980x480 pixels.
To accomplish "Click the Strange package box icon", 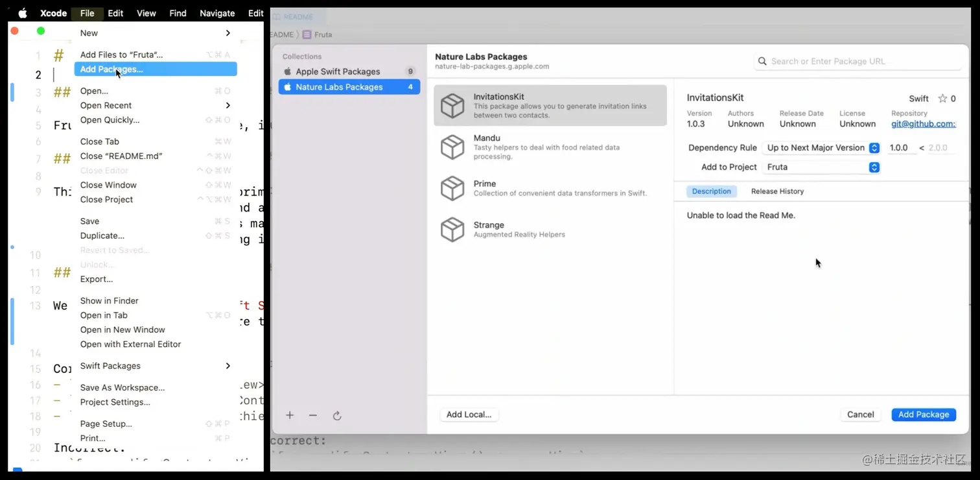I will point(452,230).
